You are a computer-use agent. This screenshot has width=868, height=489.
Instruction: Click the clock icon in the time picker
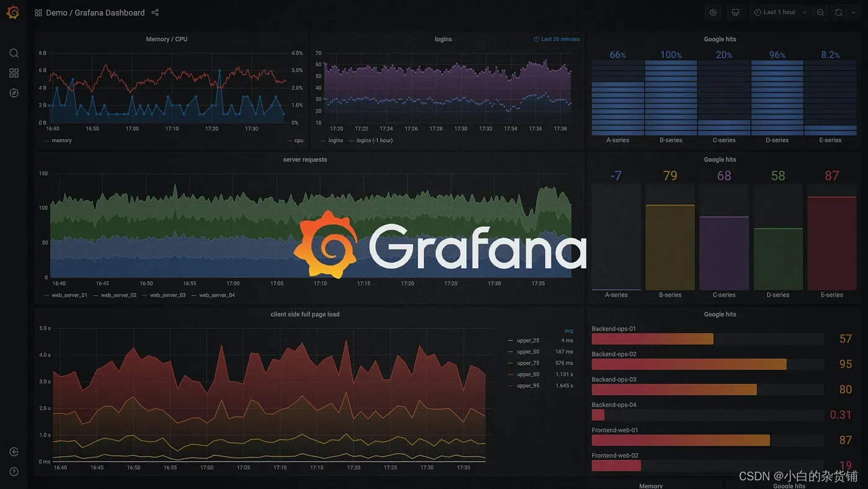758,12
